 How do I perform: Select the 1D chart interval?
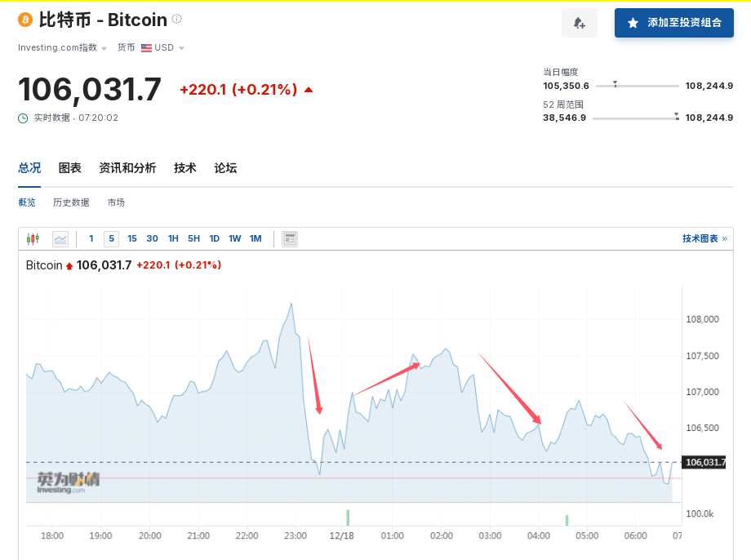pos(215,238)
